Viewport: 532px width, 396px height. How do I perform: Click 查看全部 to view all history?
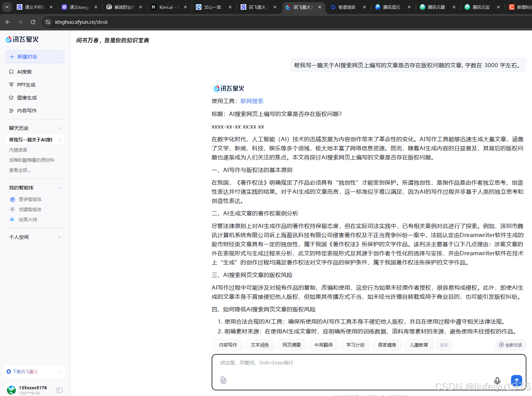[20, 170]
